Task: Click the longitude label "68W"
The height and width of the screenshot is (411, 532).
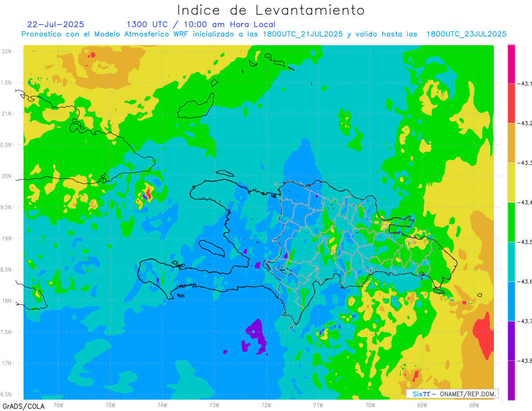Action: tap(474, 405)
